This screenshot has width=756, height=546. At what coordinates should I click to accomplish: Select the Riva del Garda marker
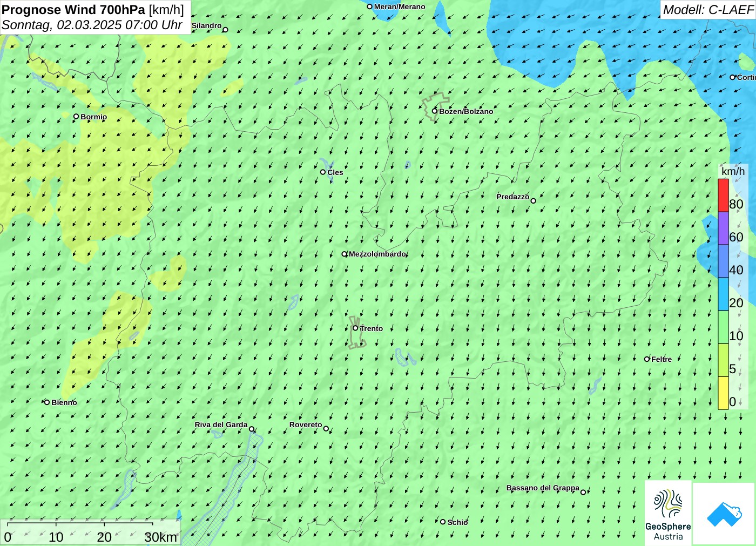click(x=251, y=429)
